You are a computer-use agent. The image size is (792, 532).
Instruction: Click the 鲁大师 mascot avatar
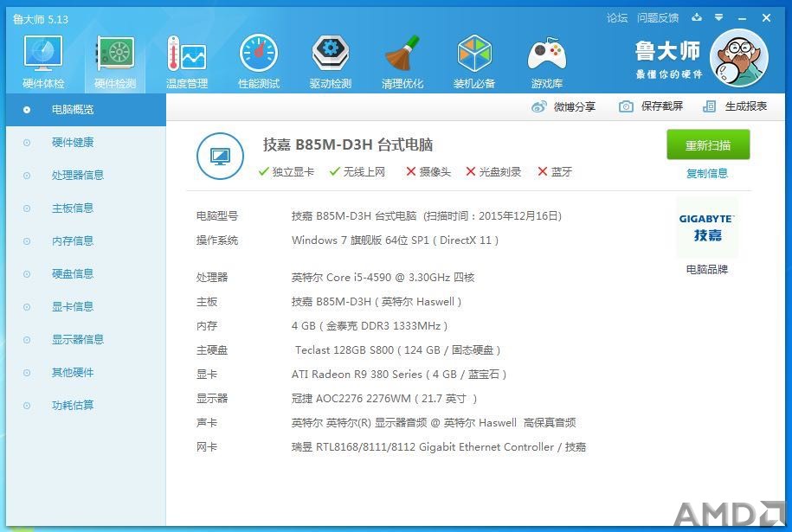(739, 58)
